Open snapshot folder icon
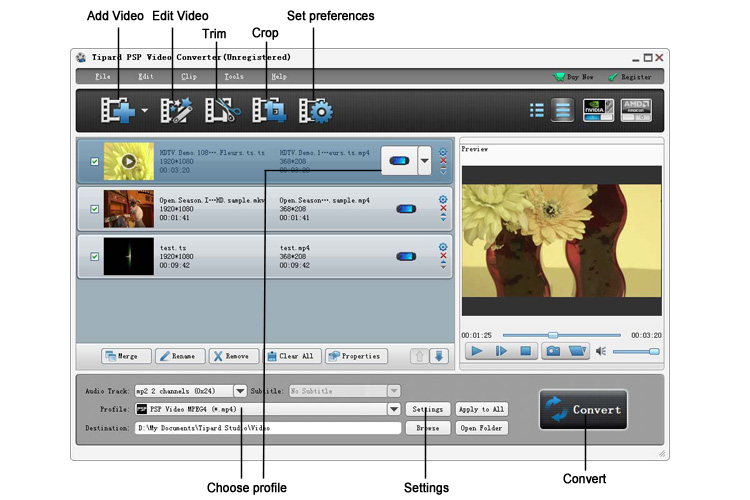Image resolution: width=750 pixels, height=500 pixels. click(577, 352)
